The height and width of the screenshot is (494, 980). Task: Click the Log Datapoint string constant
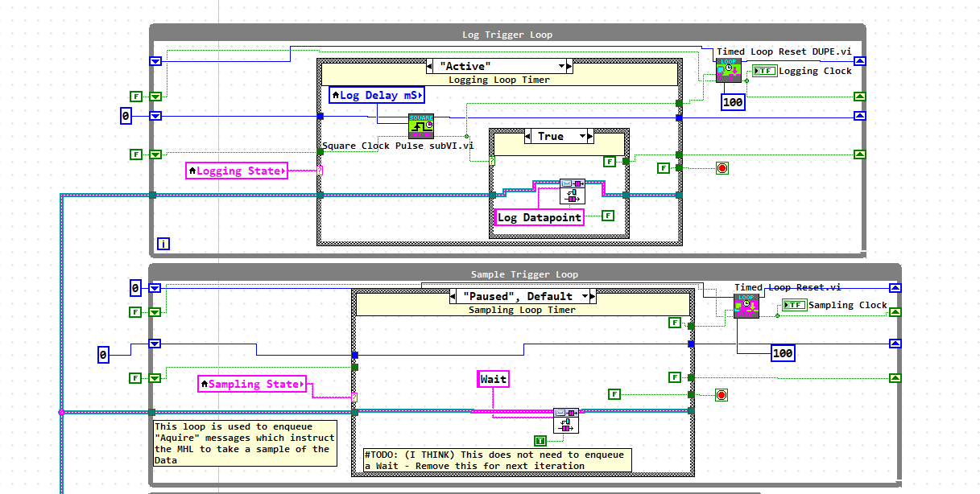coord(538,217)
